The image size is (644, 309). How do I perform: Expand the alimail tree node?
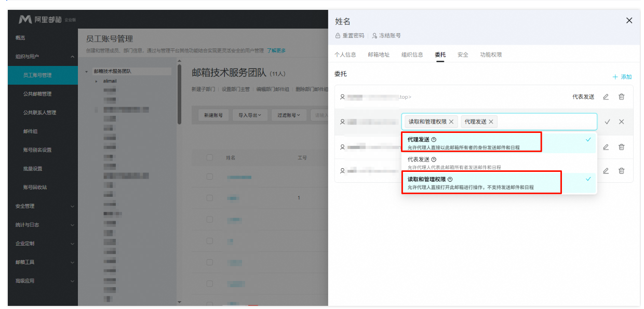(x=97, y=81)
